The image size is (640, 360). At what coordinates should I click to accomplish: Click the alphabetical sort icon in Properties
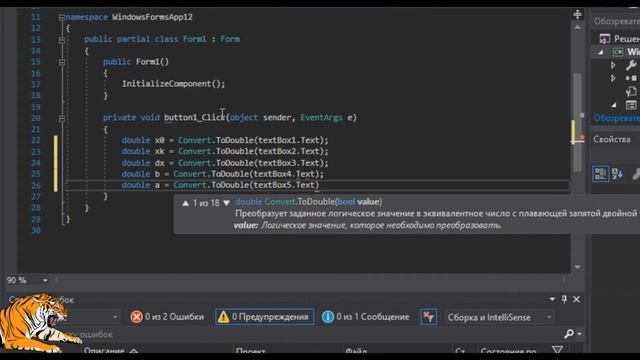617,174
